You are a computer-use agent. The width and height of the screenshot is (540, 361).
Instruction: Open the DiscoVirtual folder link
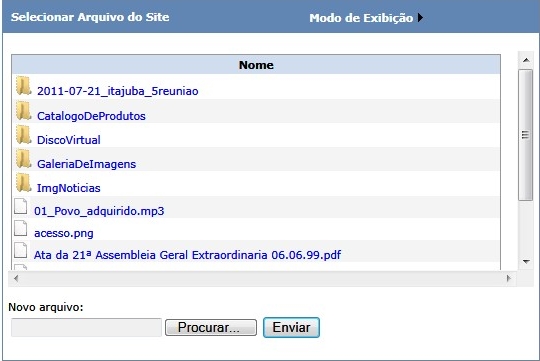point(69,140)
